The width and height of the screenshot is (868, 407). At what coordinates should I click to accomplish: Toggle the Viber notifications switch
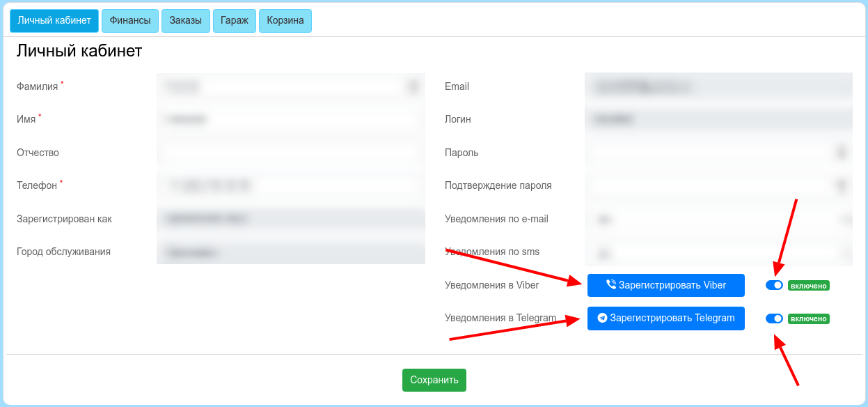tap(774, 285)
